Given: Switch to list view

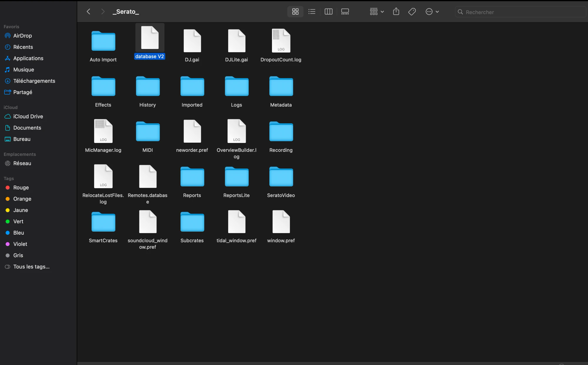Looking at the screenshot, I should click(x=312, y=11).
